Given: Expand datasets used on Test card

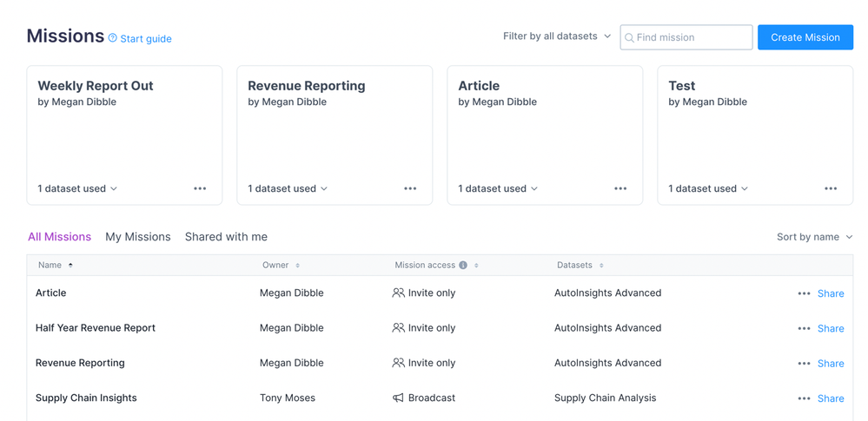Looking at the screenshot, I should tap(709, 188).
